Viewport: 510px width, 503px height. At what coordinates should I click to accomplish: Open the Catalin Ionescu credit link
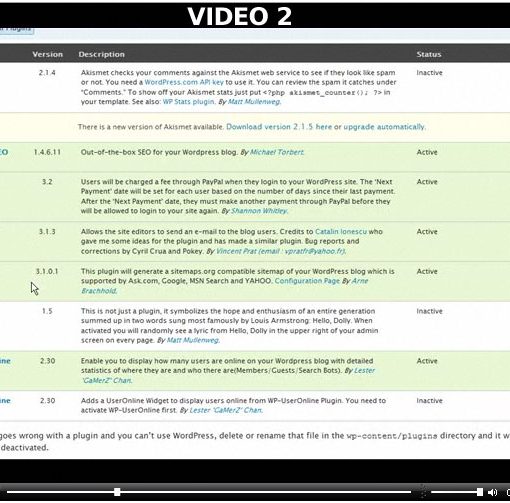[x=341, y=231]
